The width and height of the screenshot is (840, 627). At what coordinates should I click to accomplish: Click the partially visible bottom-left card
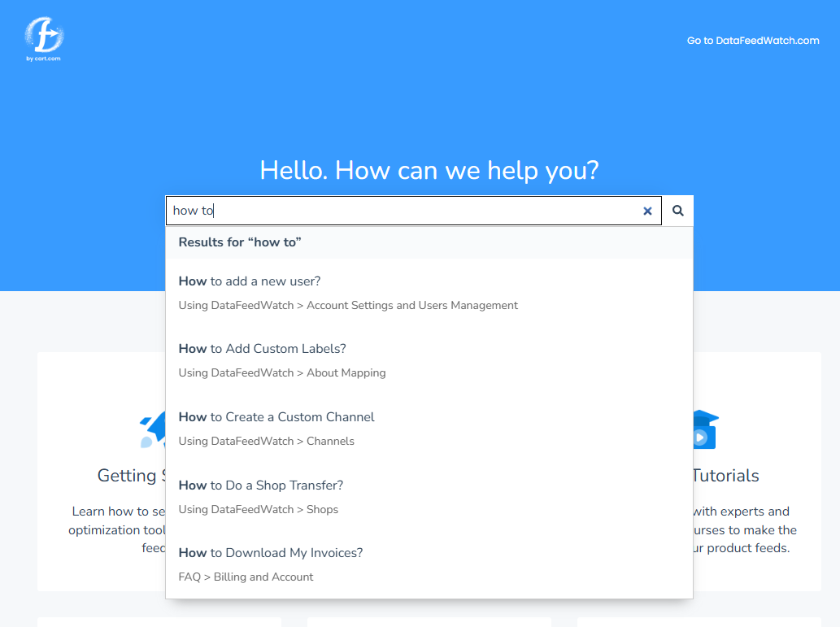[x=159, y=622]
